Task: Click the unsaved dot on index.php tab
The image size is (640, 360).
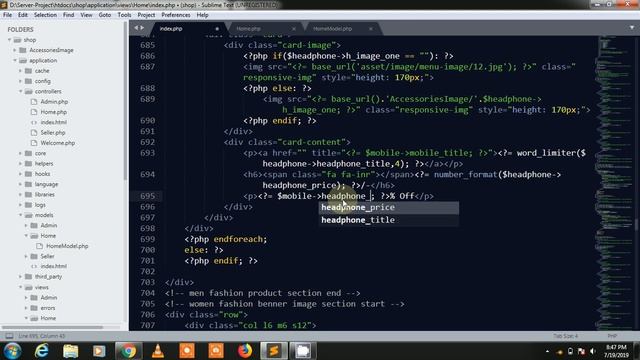Action: [217, 29]
